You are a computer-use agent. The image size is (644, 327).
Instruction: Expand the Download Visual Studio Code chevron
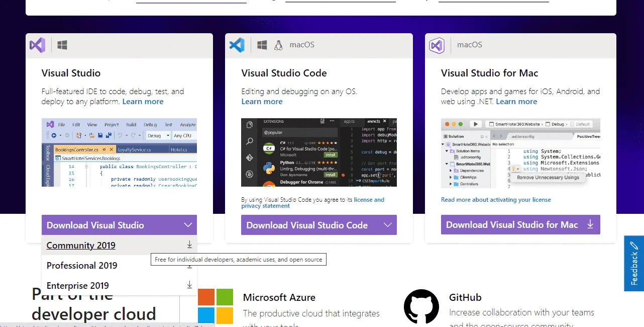pyautogui.click(x=388, y=225)
